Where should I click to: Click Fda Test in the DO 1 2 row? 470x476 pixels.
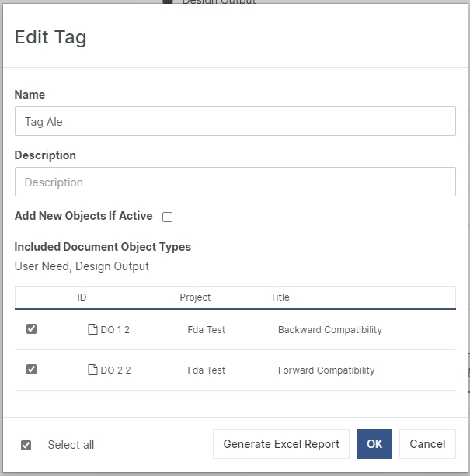207,330
